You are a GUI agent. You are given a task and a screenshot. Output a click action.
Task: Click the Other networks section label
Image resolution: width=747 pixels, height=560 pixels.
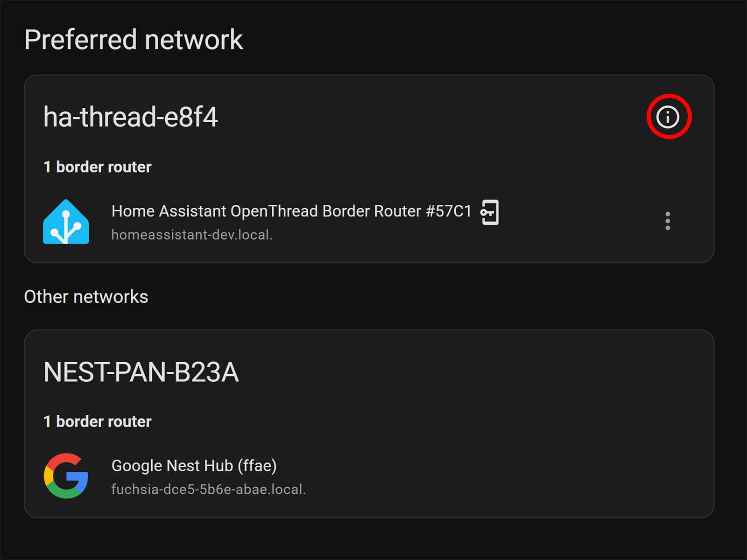coord(86,296)
